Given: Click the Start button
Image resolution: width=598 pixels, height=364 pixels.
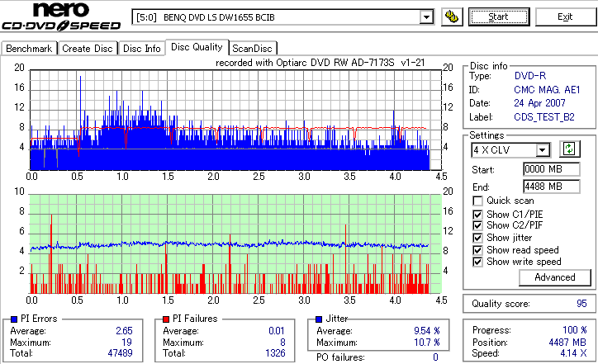Looking at the screenshot, I should click(x=499, y=17).
